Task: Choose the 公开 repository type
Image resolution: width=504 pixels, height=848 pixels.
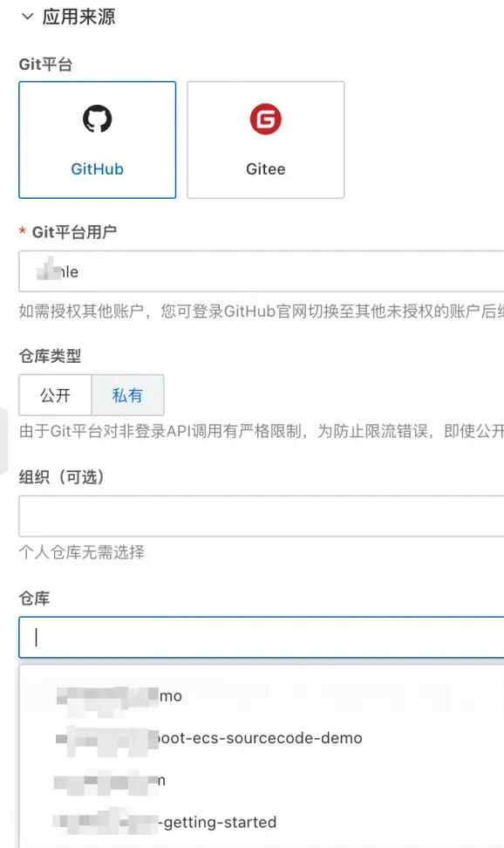Action: pyautogui.click(x=55, y=395)
